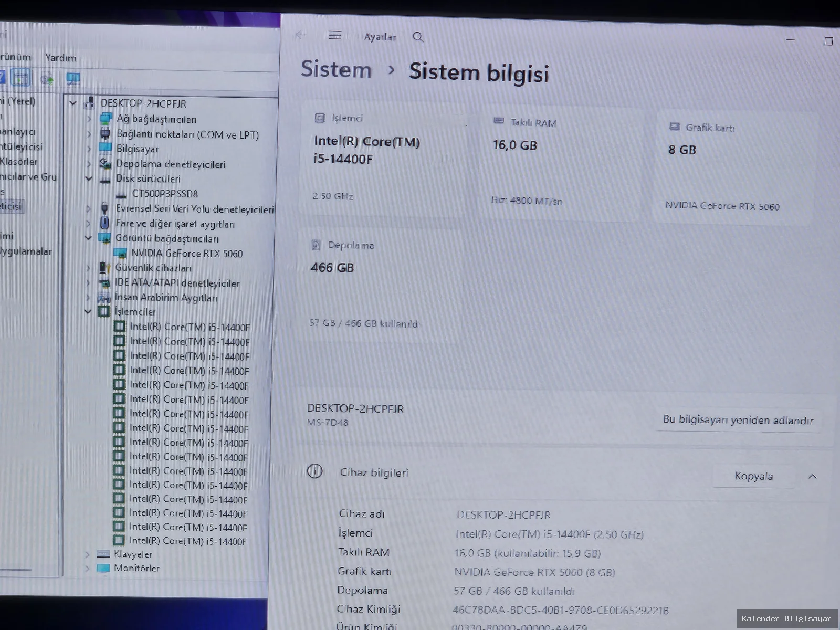Collapse the Görüntü bağdaştırıcıları node
Image resolution: width=840 pixels, height=630 pixels.
(x=88, y=238)
